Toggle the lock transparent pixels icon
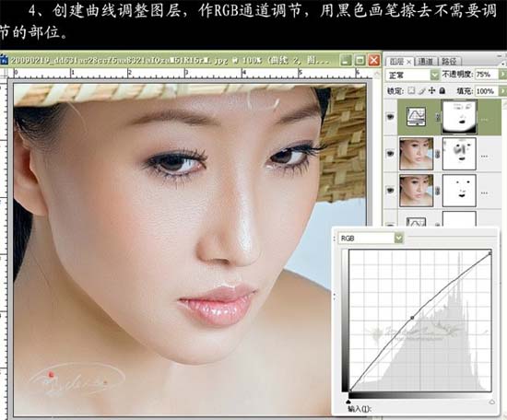 [x=411, y=91]
